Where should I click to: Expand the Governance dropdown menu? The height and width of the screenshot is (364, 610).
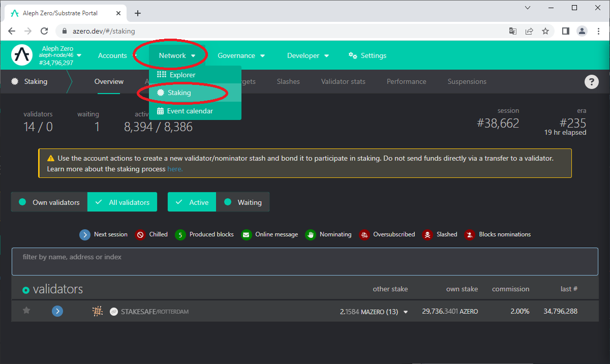pos(241,55)
